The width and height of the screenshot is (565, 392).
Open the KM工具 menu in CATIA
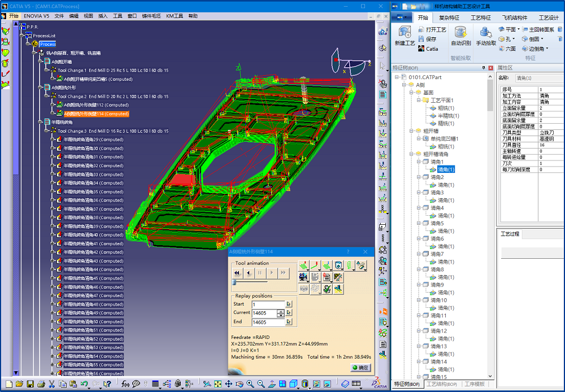(x=175, y=16)
